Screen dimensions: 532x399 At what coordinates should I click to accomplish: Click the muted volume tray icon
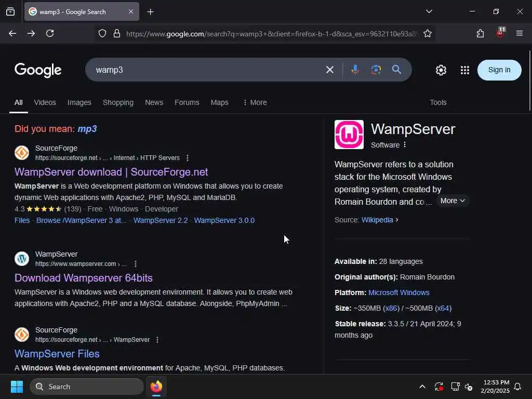tap(469, 387)
